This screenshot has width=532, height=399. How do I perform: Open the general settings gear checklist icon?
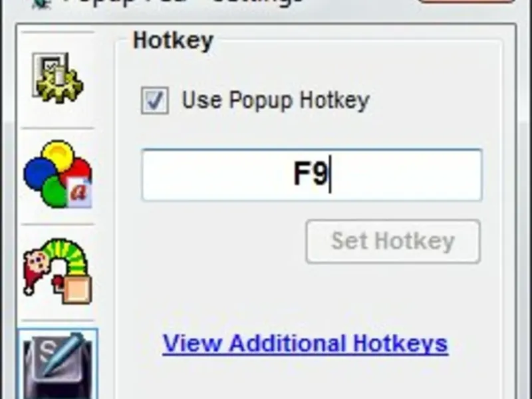tap(58, 78)
